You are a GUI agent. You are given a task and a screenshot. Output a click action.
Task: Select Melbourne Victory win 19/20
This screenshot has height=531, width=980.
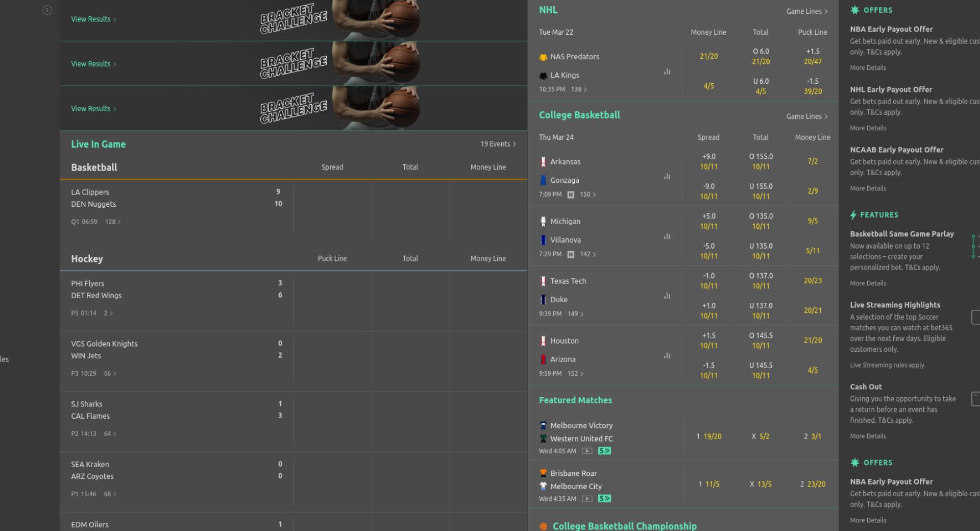(708, 437)
